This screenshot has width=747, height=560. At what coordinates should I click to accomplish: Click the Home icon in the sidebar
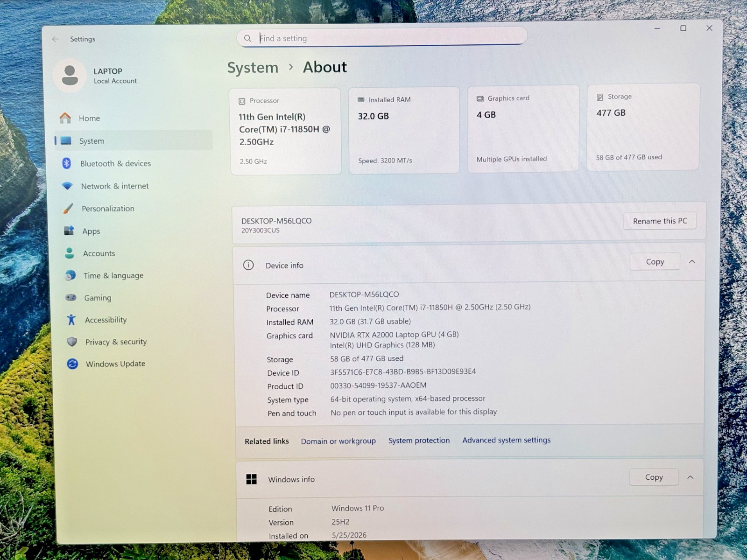(x=65, y=118)
